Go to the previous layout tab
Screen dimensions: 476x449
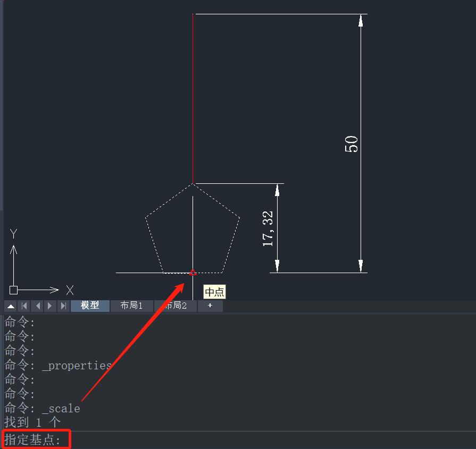tap(37, 306)
